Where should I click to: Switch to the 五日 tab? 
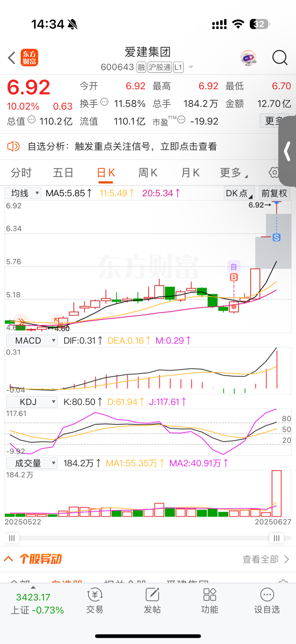tap(63, 172)
